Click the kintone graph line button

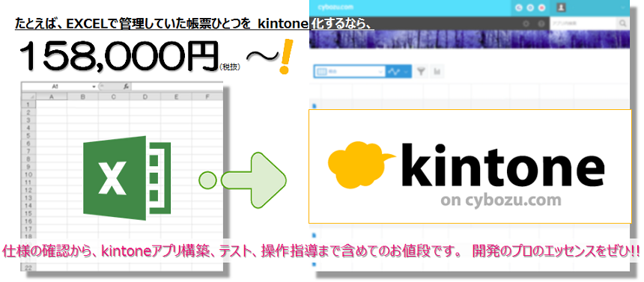pyautogui.click(x=393, y=71)
